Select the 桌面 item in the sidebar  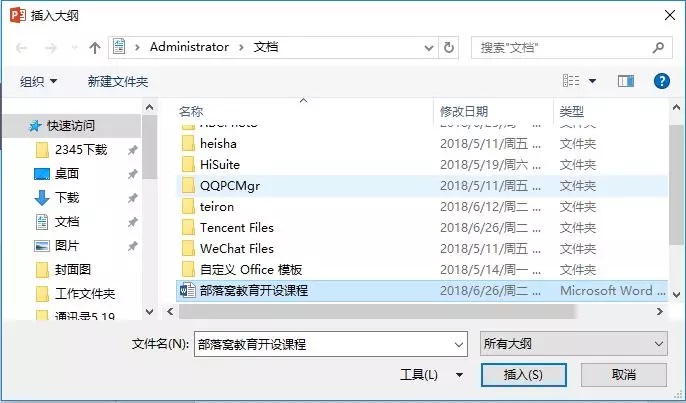[x=66, y=174]
